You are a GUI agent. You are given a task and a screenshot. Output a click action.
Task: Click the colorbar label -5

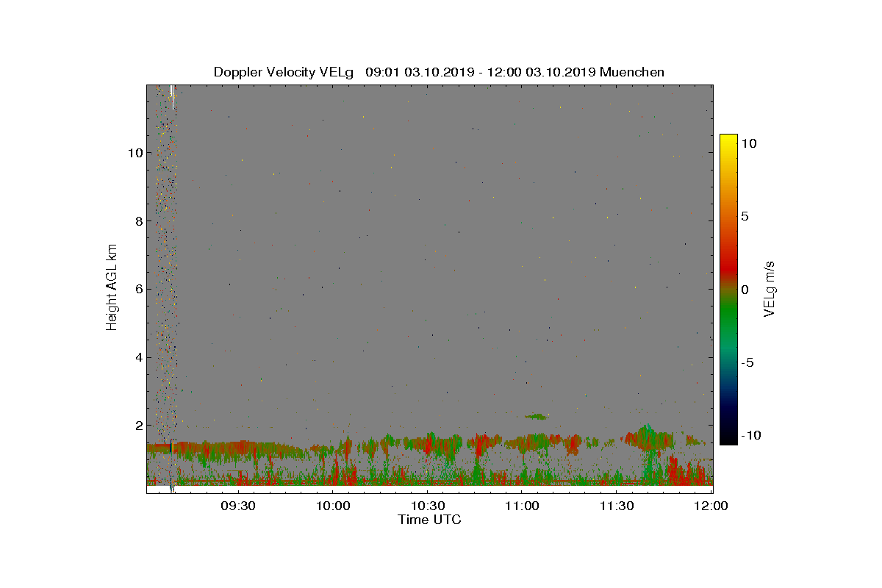[x=745, y=362]
